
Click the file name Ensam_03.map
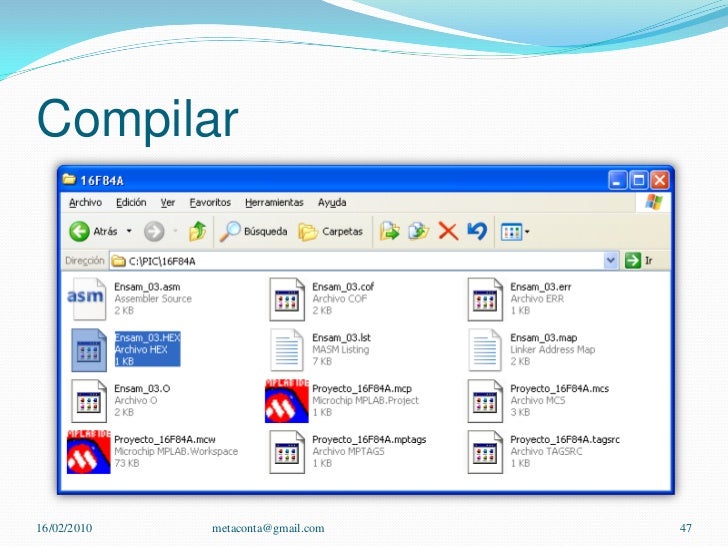pyautogui.click(x=544, y=338)
